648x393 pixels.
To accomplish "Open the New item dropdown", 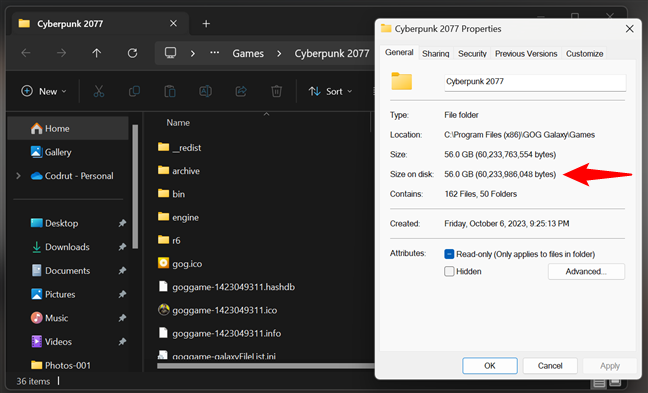I will 44,91.
